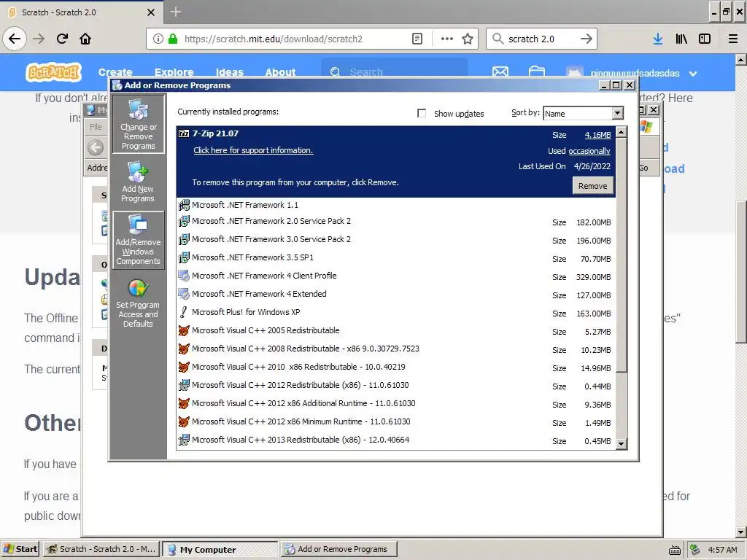Click the 7-Zip 21.07 program icon
Image resolution: width=747 pixels, height=560 pixels.
coord(184,134)
